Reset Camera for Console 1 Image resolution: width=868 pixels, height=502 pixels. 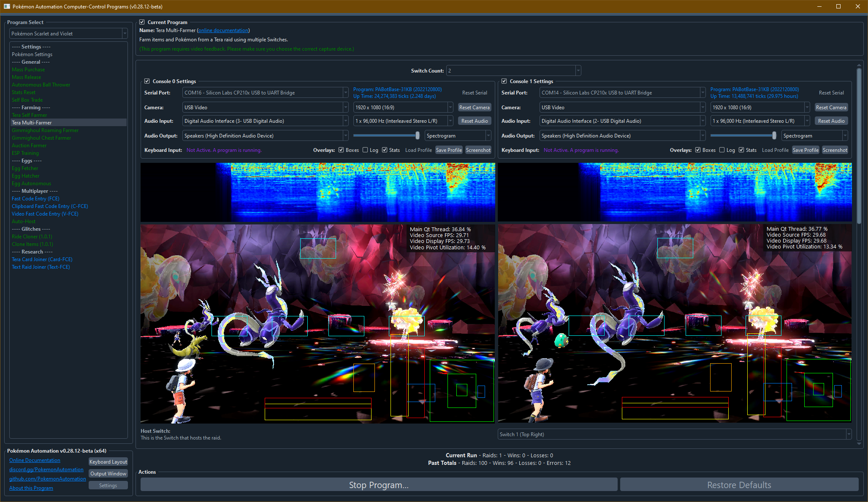tap(831, 108)
